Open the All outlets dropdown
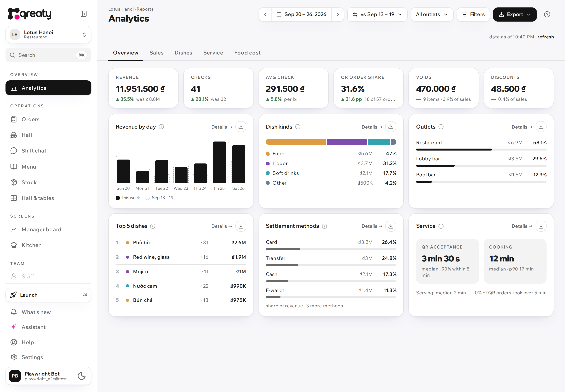Image resolution: width=565 pixels, height=392 pixels. click(x=432, y=15)
